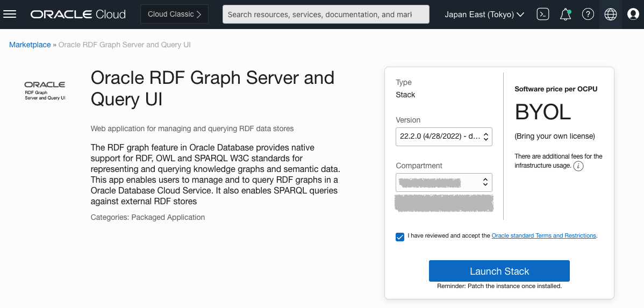Open the help question mark icon
The width and height of the screenshot is (644, 308).
[588, 15]
